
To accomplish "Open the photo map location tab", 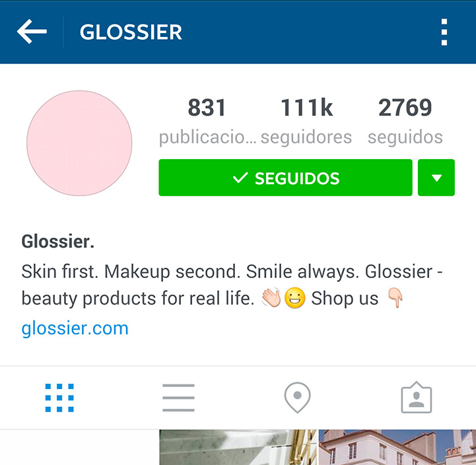I will tap(298, 398).
